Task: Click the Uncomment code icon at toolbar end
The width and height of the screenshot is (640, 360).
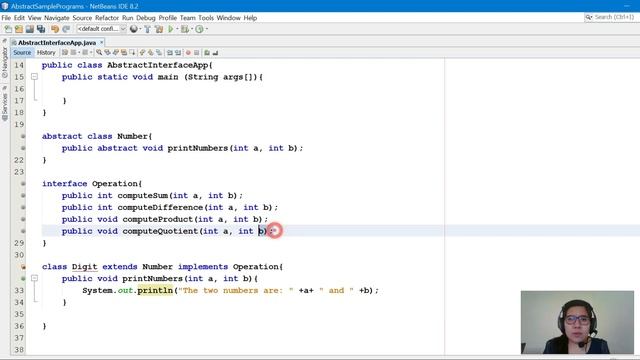Action: click(215, 53)
